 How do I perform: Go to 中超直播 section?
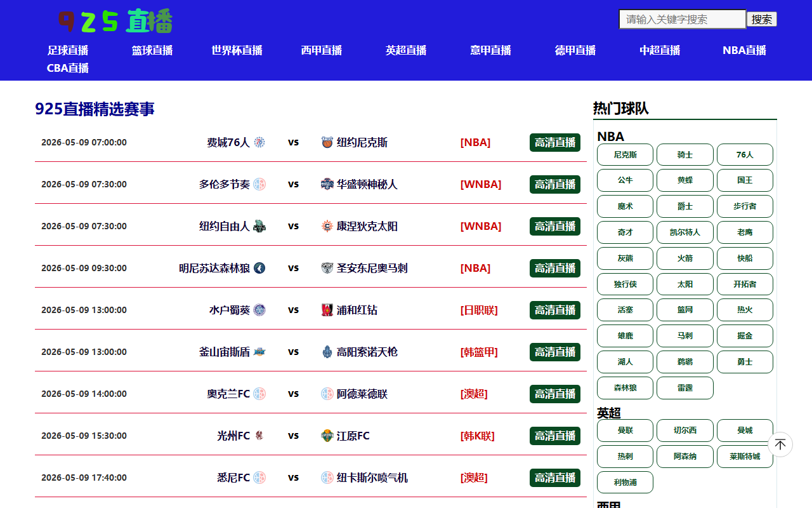(660, 50)
